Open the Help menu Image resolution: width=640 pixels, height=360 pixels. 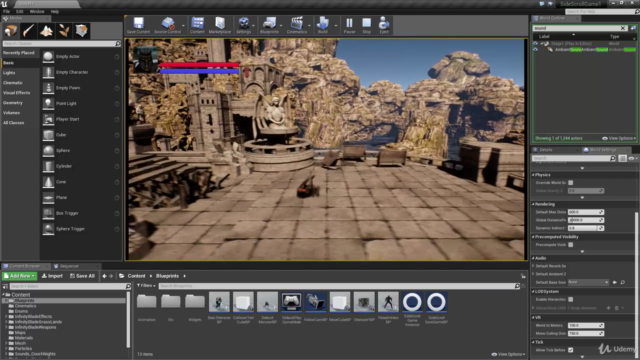pyautogui.click(x=55, y=11)
